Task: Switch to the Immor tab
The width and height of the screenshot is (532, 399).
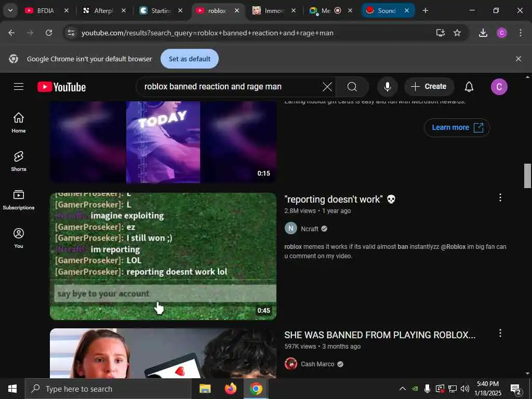Action: [274, 11]
